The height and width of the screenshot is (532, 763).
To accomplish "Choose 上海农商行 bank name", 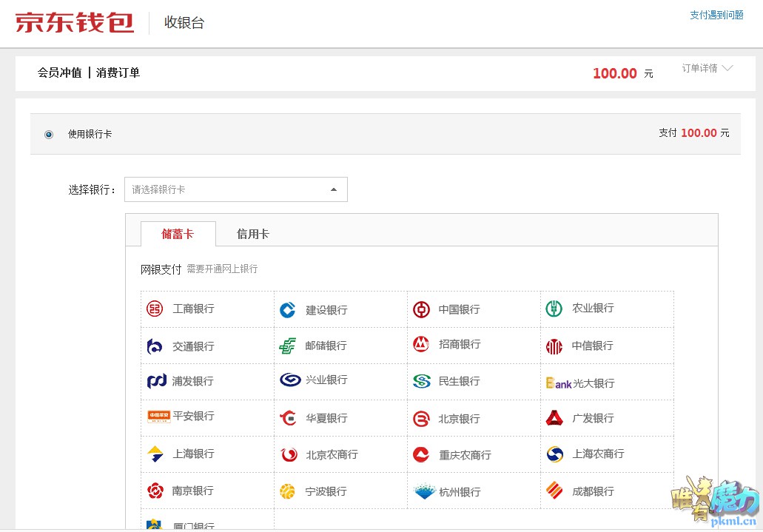I will pyautogui.click(x=598, y=454).
